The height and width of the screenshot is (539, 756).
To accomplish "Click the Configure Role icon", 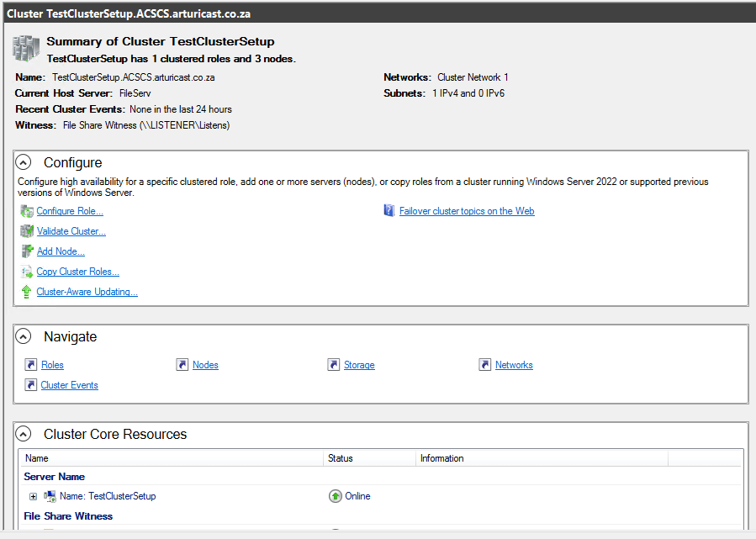I will click(x=27, y=211).
